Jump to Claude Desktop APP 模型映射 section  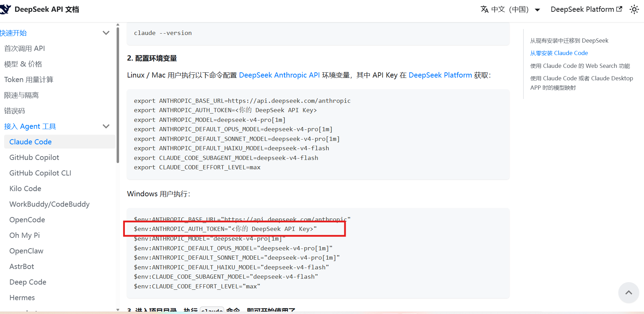[x=582, y=83]
